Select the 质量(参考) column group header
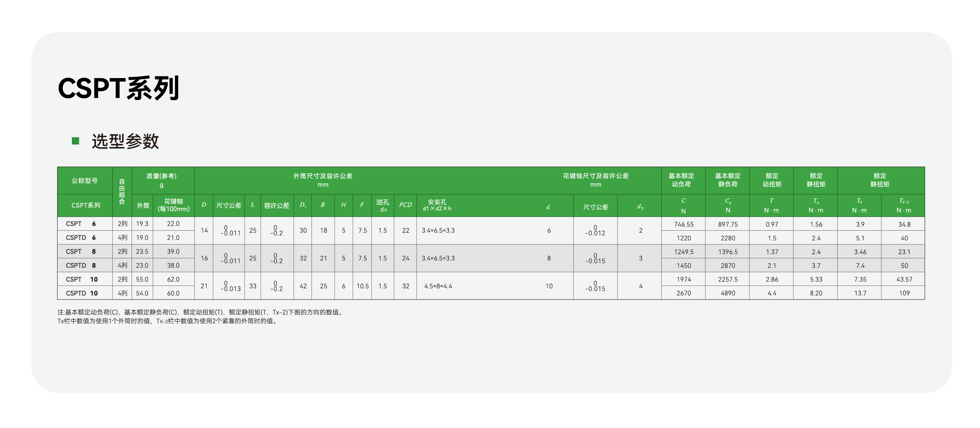 coord(162,180)
